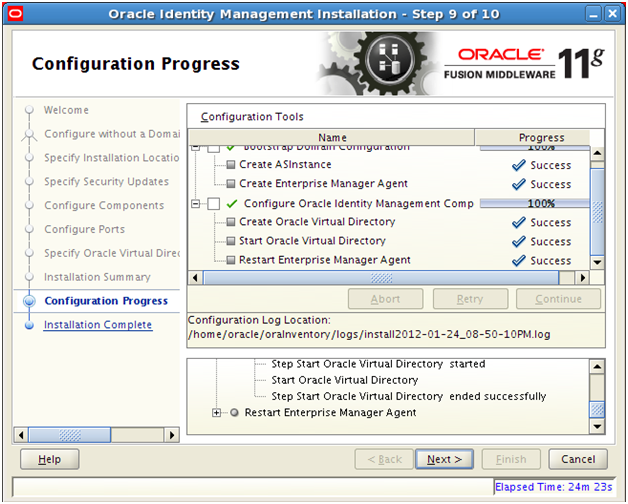Click Success checkmark for Create Oracle Virtual Directory
The height and width of the screenshot is (504, 628).
[x=519, y=222]
